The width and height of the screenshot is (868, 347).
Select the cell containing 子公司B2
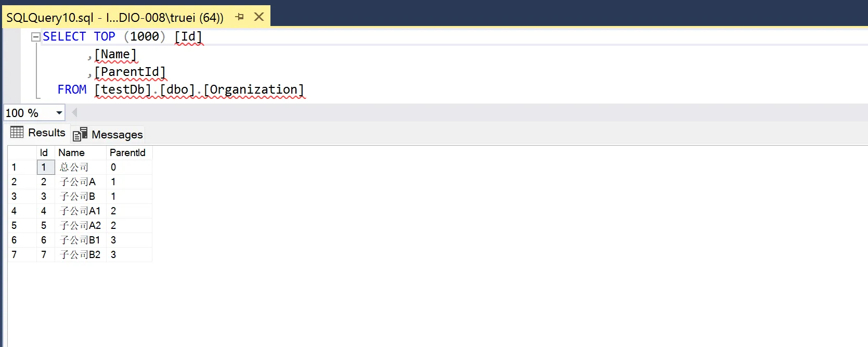click(x=81, y=254)
